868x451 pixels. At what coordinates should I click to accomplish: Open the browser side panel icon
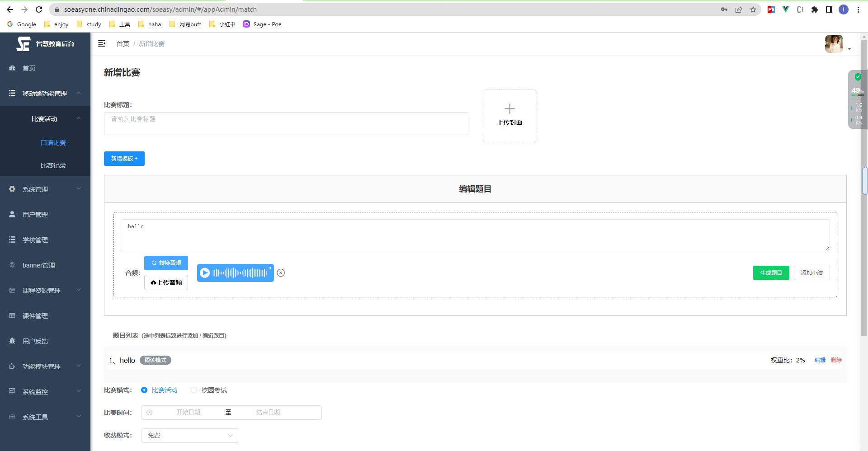coord(829,9)
